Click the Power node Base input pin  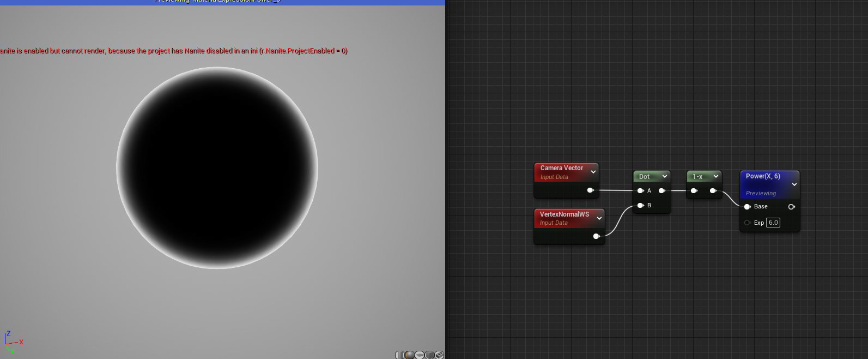748,207
